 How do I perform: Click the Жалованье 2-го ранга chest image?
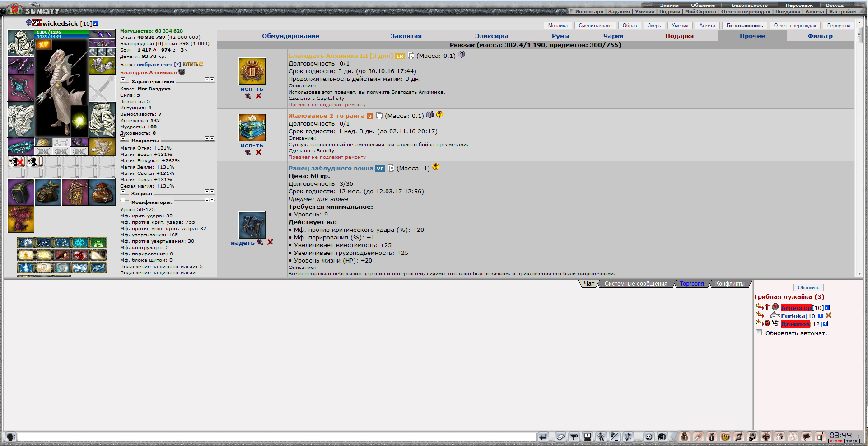(x=252, y=128)
